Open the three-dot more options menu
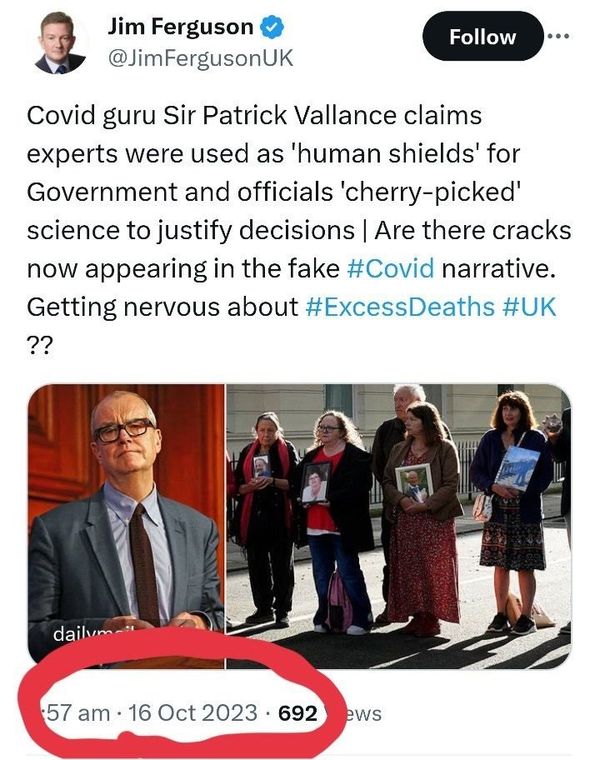This screenshot has height=760, width=600. click(x=558, y=36)
